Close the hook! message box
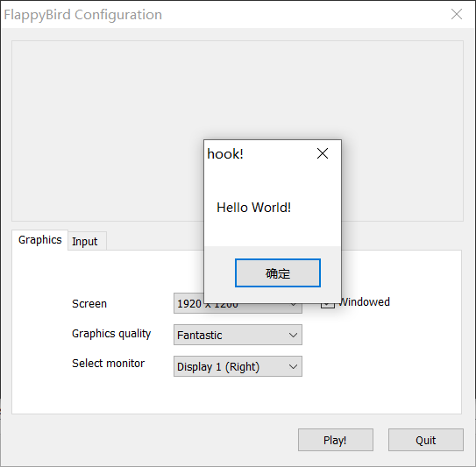 pyautogui.click(x=323, y=153)
